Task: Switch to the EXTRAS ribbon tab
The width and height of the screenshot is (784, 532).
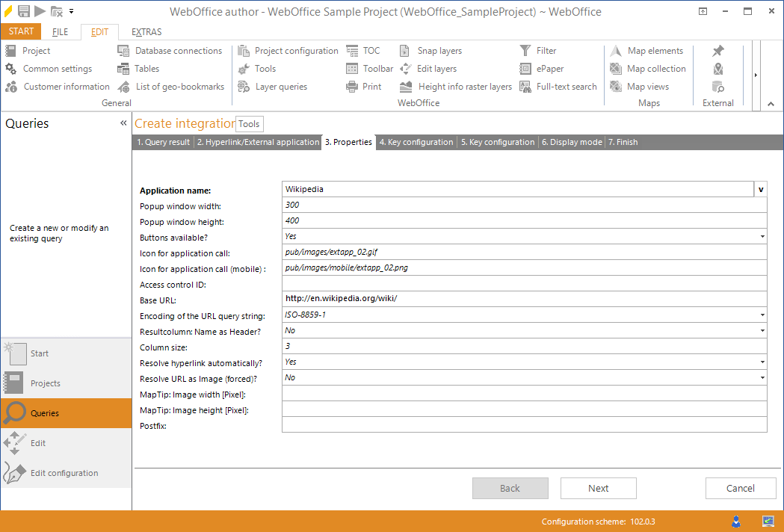Action: (146, 31)
